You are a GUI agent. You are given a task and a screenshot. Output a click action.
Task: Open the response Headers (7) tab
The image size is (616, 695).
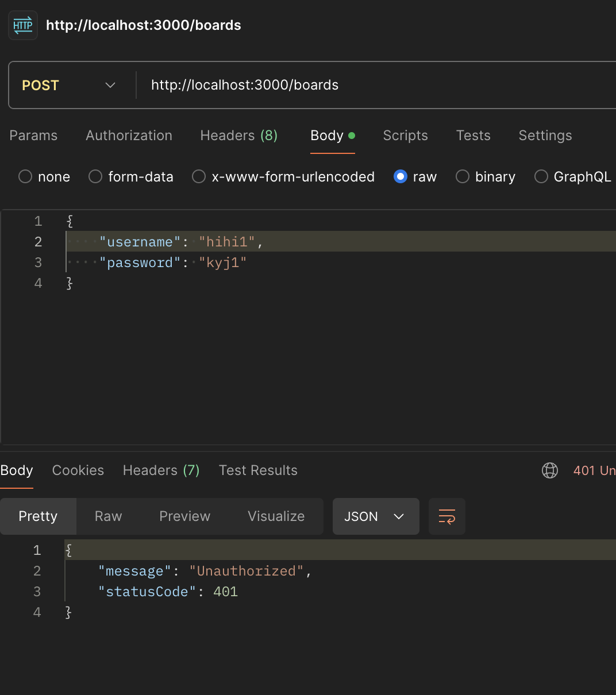161,470
